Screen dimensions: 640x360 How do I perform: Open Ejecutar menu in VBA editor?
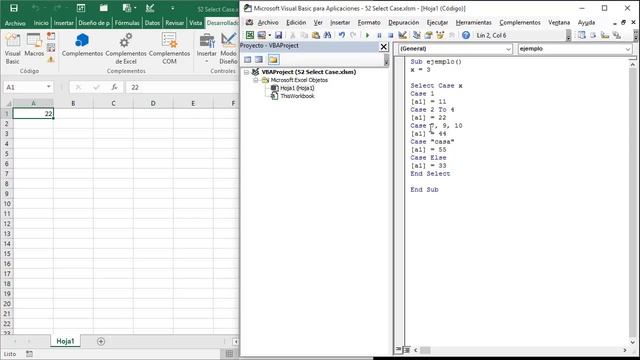pyautogui.click(x=437, y=22)
